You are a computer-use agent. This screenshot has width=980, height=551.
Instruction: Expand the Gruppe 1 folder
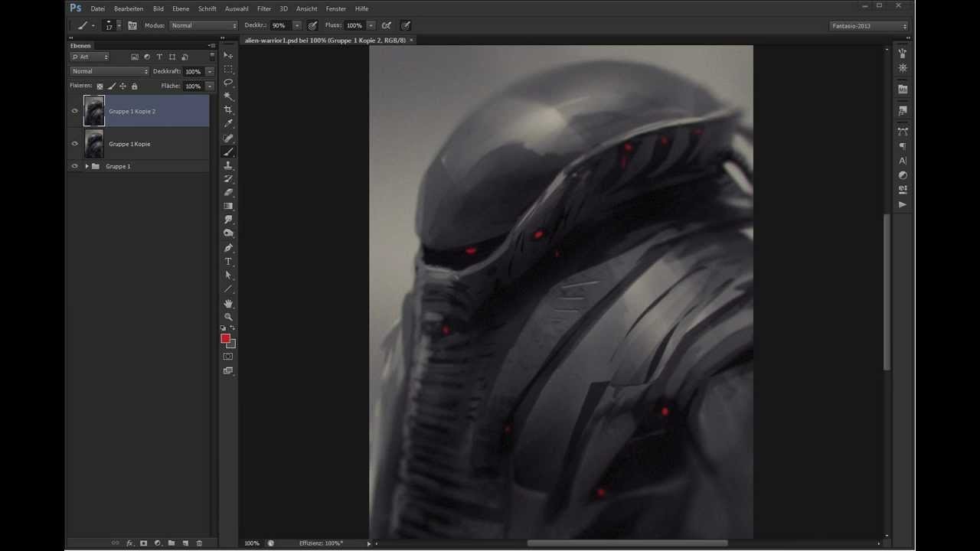87,166
